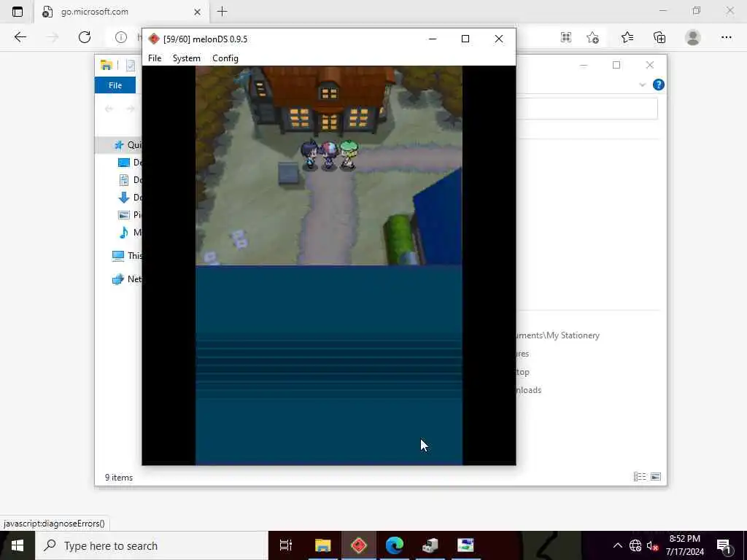This screenshot has width=747, height=560.
Task: Open the Action Center notifications
Action: (724, 545)
